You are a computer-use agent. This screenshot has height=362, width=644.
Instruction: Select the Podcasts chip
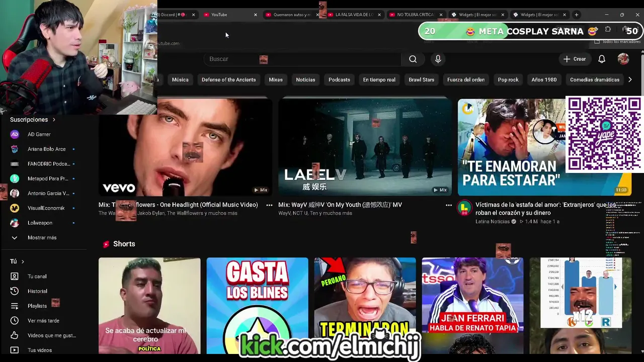[x=339, y=79]
